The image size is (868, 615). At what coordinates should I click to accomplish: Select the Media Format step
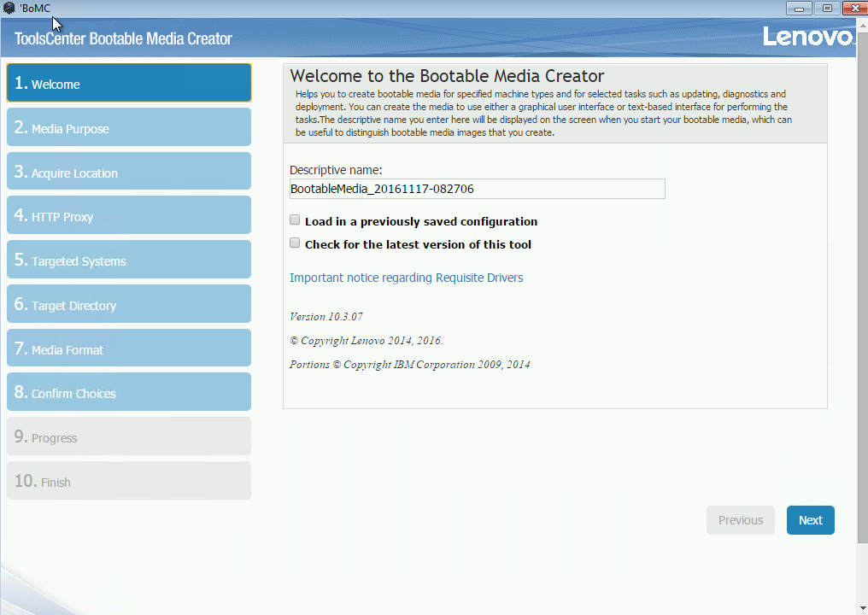tap(129, 348)
